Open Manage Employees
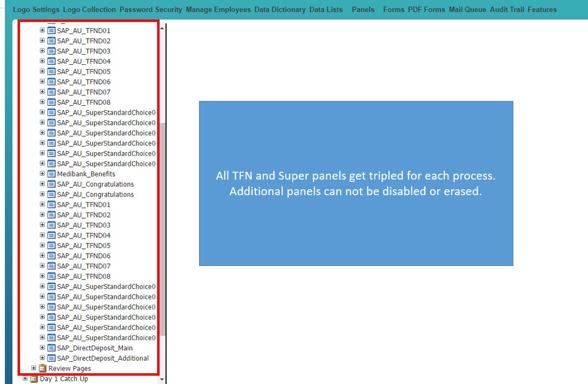The width and height of the screenshot is (588, 384). (218, 9)
